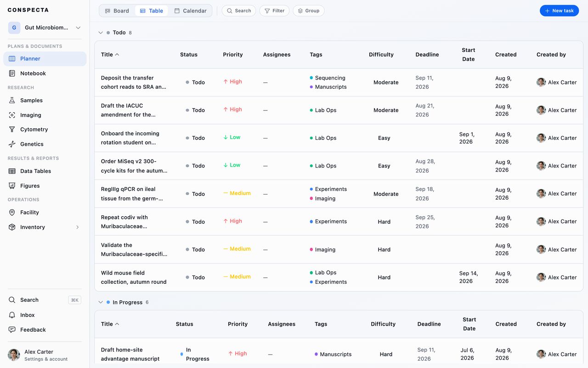588x368 pixels.
Task: Click the Sequencing tag dot label
Action: point(328,78)
